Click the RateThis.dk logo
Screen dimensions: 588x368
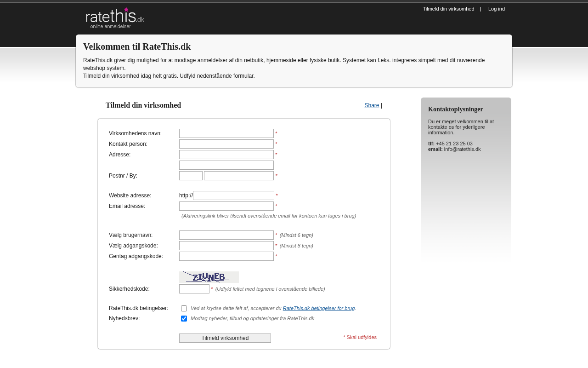(115, 18)
